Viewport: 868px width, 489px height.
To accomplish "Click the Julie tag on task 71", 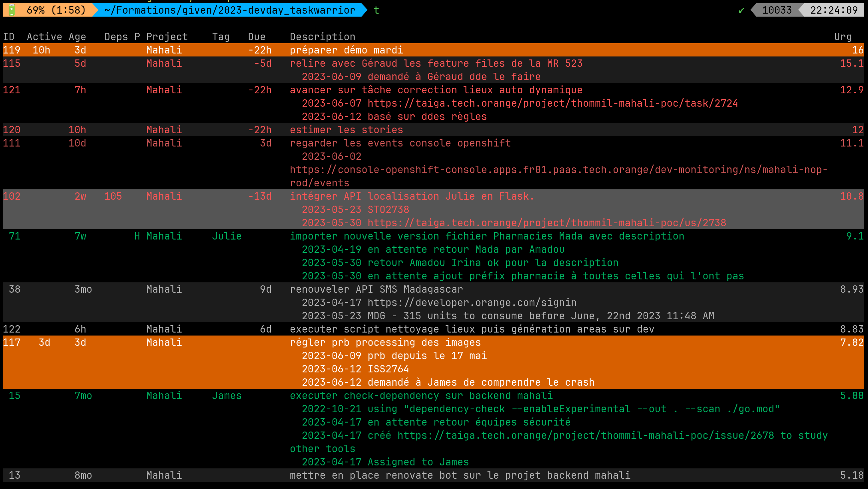I will pos(226,237).
